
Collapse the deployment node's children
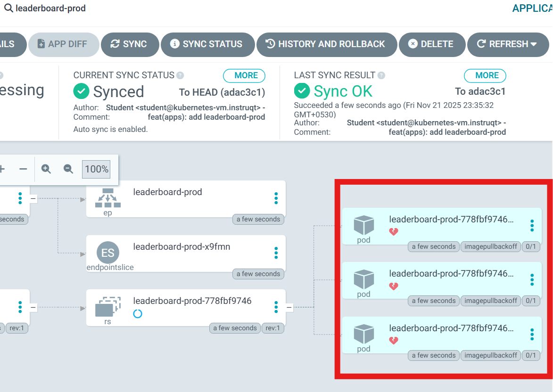(x=33, y=307)
